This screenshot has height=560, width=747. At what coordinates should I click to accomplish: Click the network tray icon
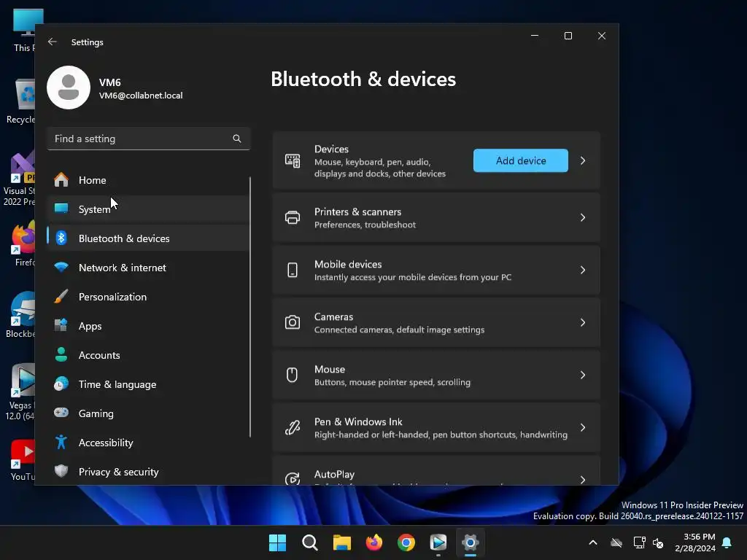(639, 542)
